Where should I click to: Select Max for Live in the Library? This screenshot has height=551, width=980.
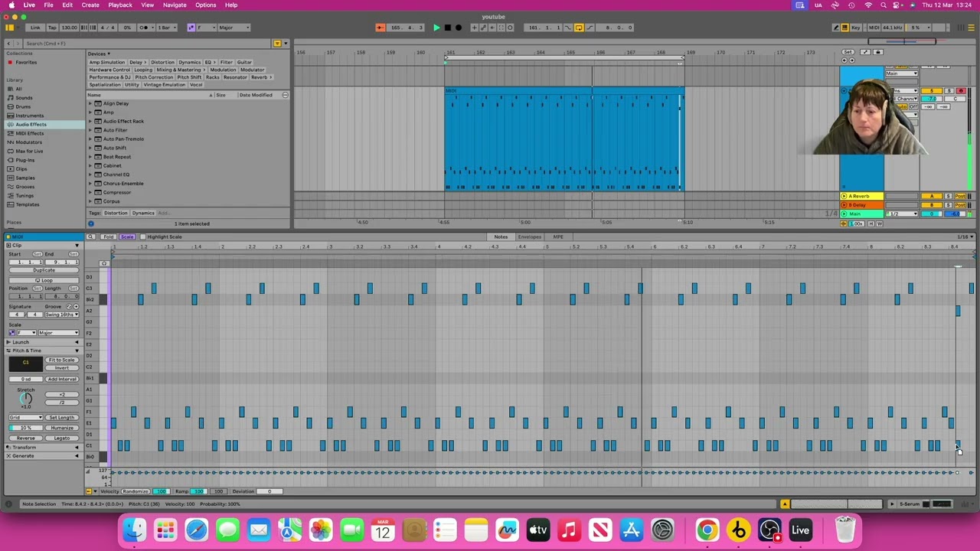pos(29,151)
